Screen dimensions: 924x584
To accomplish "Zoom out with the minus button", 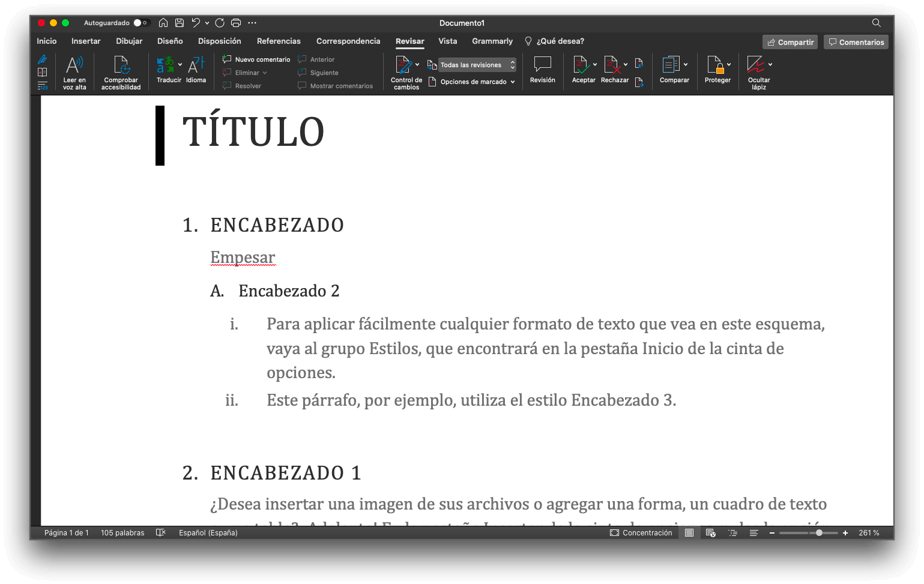I will coord(772,532).
